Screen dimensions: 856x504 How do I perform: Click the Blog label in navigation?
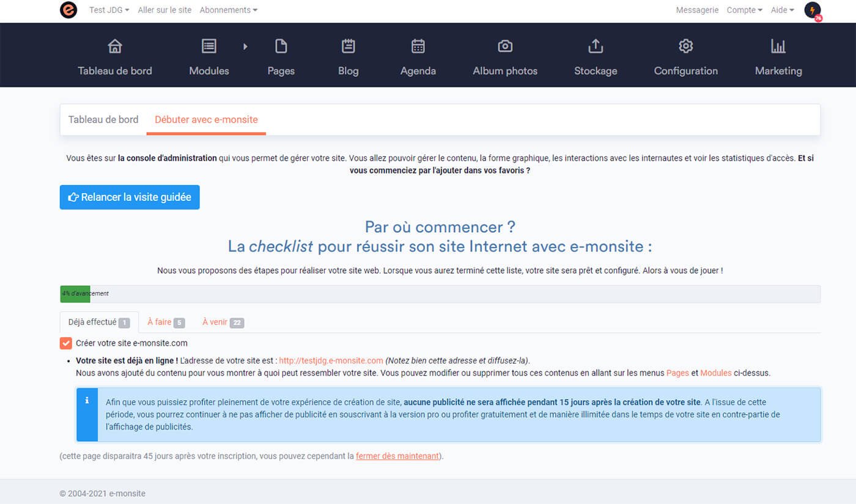(x=349, y=71)
